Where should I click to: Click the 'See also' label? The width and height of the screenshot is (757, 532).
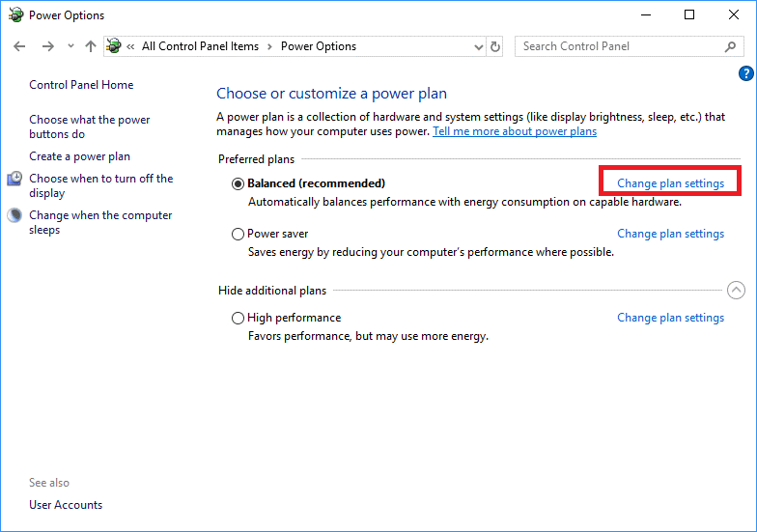click(48, 483)
